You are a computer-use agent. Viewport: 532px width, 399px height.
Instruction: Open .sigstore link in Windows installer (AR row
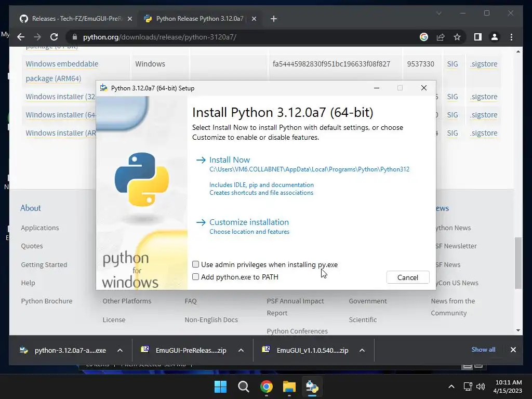click(484, 133)
